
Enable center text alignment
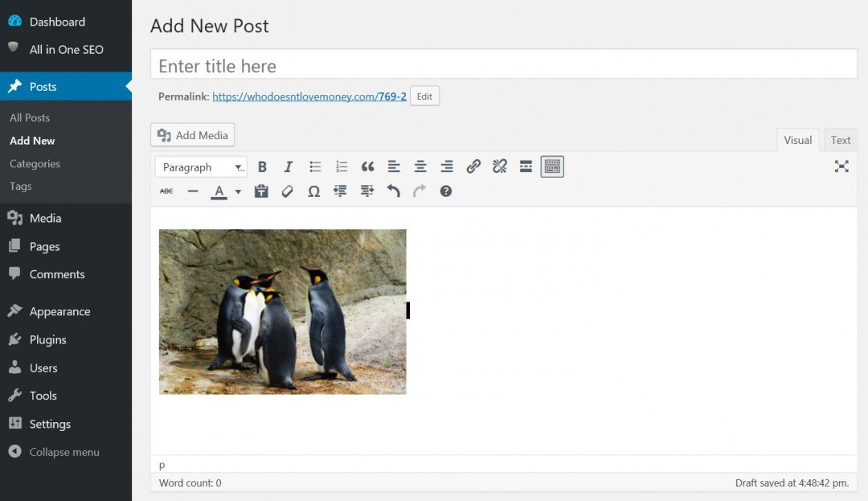tap(420, 166)
